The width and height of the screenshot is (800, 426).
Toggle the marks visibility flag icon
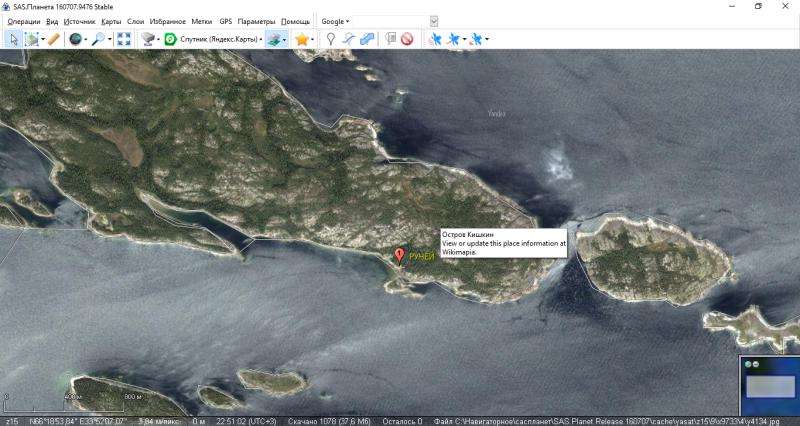390,39
